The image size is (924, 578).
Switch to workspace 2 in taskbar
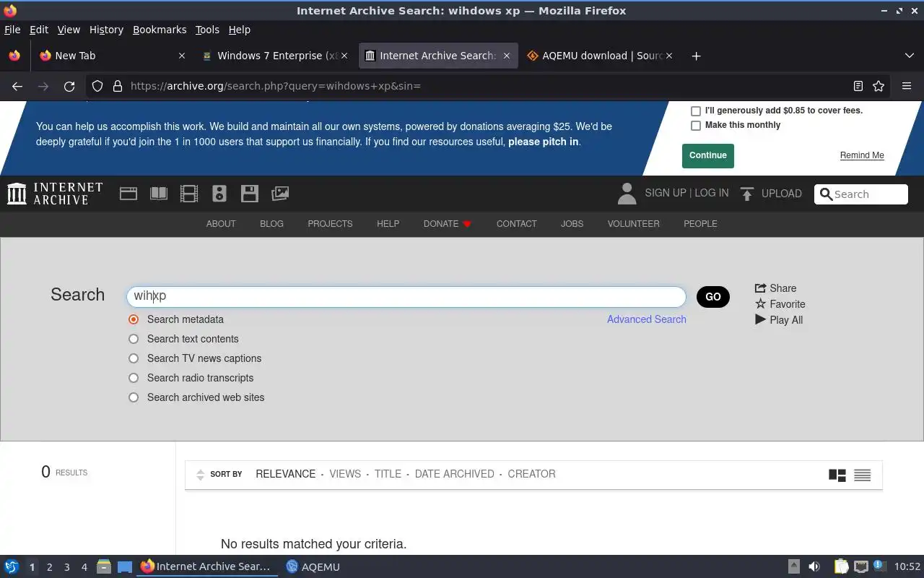(x=49, y=567)
